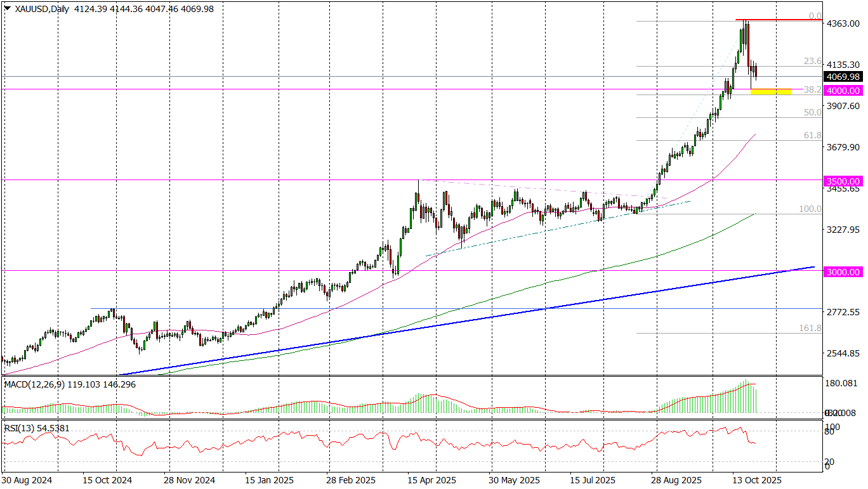Screen dimensions: 868x489
Task: Click the 2544.85 value on price axis
Action: click(x=843, y=353)
